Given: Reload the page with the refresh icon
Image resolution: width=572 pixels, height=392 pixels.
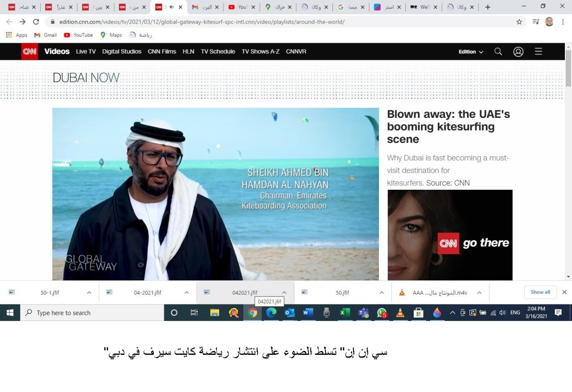Looking at the screenshot, I should coord(36,21).
